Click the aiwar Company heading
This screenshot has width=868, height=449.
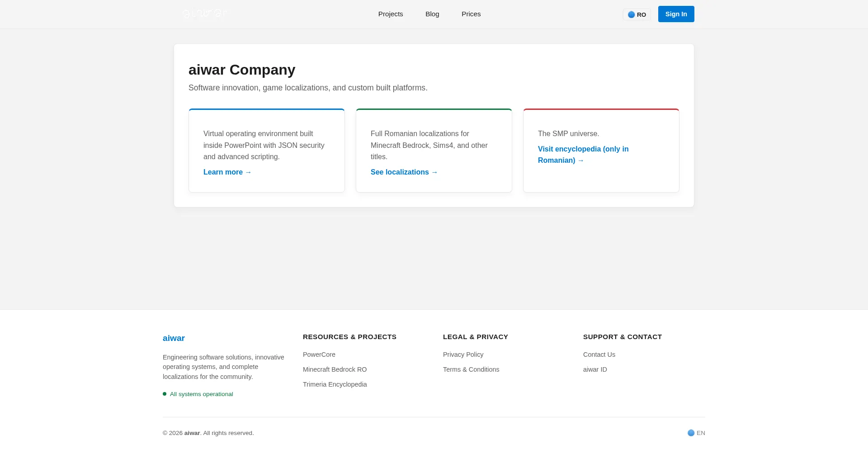click(x=242, y=70)
